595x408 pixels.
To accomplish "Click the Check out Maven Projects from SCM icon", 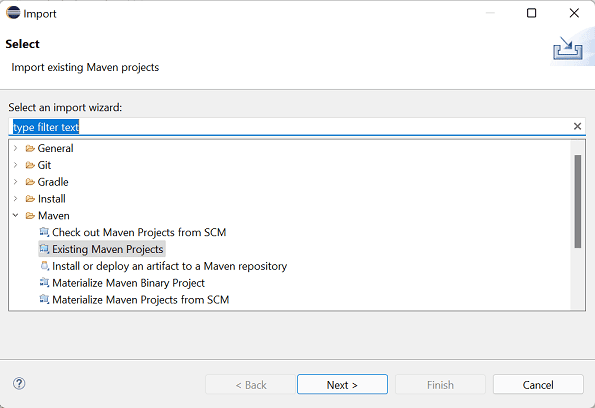I will coord(44,232).
